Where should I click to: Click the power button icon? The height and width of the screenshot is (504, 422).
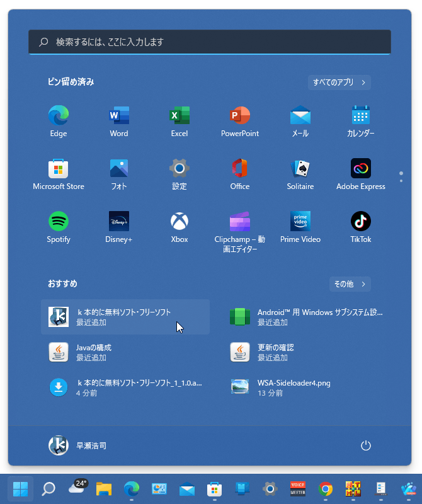click(366, 445)
